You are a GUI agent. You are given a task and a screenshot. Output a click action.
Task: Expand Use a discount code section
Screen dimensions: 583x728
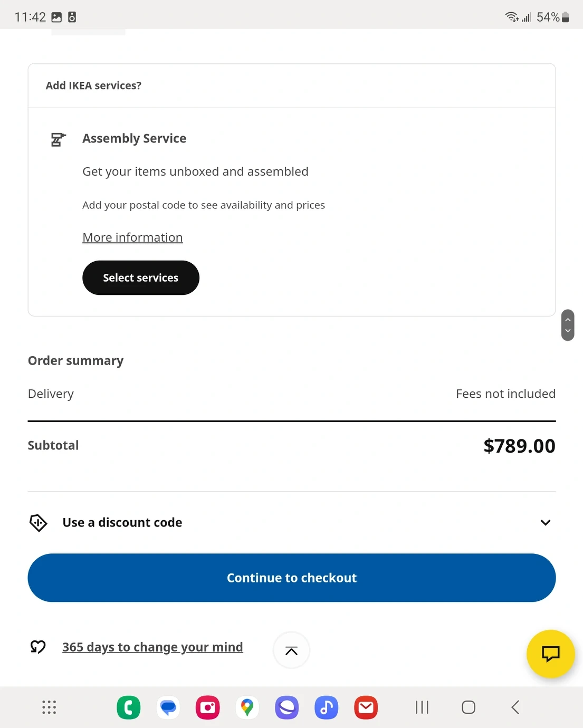(x=122, y=523)
